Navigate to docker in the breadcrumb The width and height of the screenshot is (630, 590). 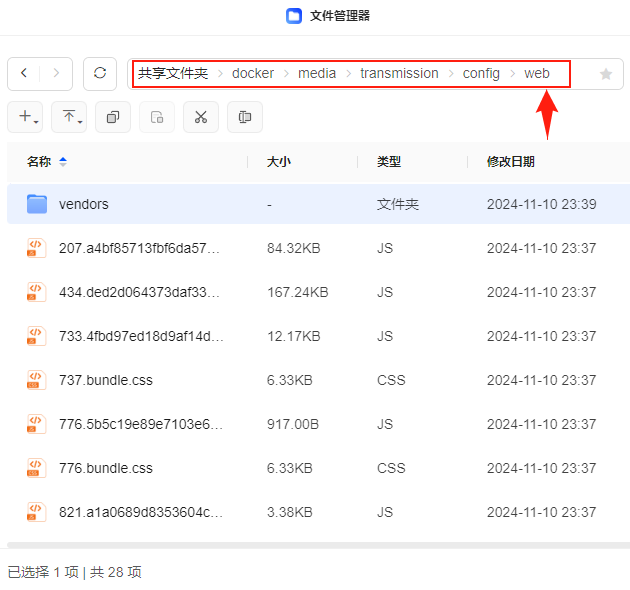[x=253, y=74]
